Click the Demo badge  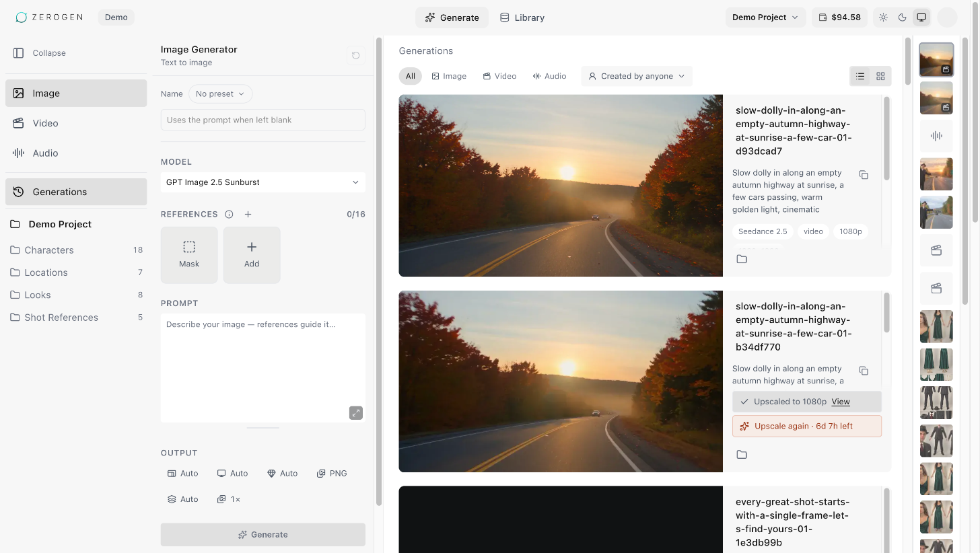116,17
